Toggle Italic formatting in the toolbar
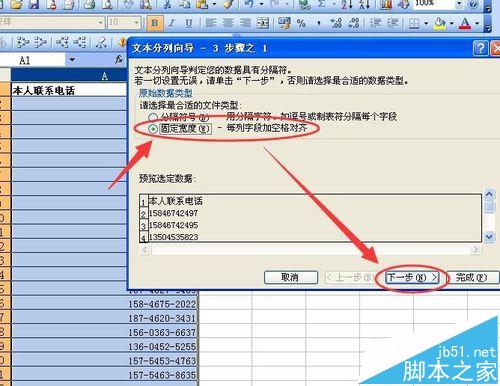The height and width of the screenshot is (386, 500). coord(172,23)
